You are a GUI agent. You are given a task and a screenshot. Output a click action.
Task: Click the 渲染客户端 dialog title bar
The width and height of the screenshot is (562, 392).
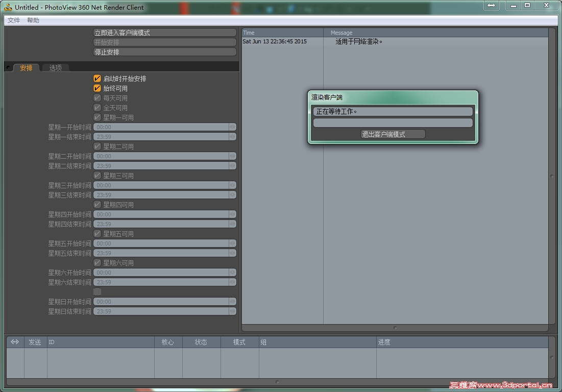[393, 97]
